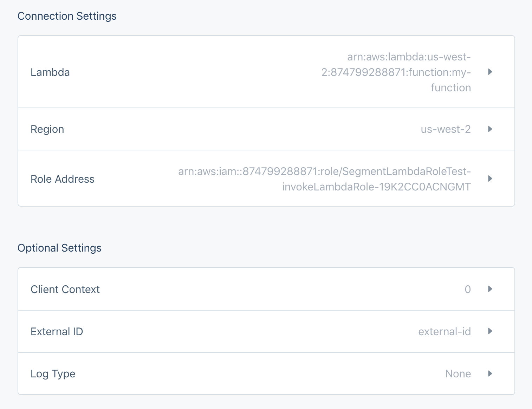Open the Log Type disclosure triangle
This screenshot has width=532, height=409.
[489, 374]
